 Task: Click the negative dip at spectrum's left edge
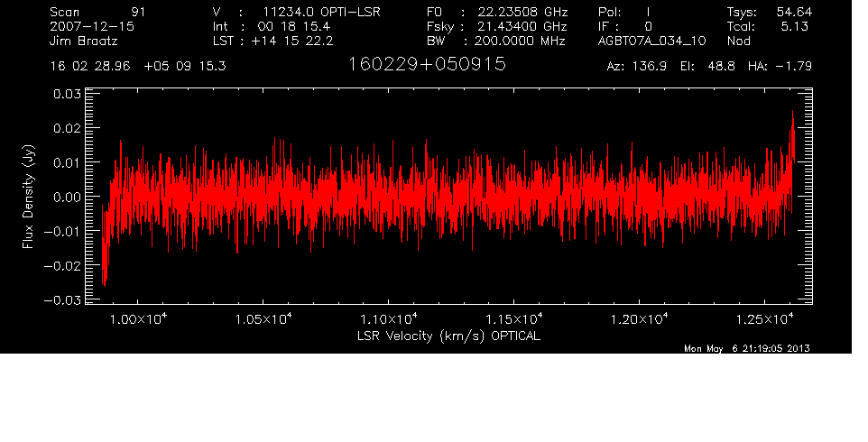pyautogui.click(x=104, y=260)
